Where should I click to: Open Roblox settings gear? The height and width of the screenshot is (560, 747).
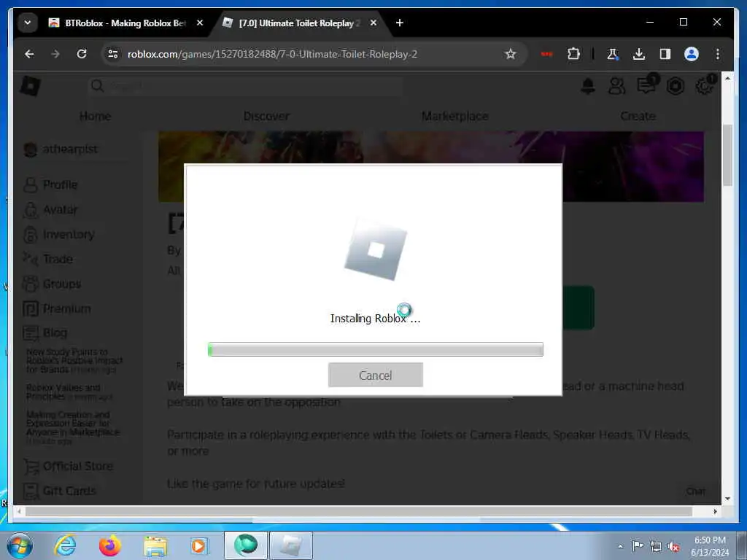704,86
